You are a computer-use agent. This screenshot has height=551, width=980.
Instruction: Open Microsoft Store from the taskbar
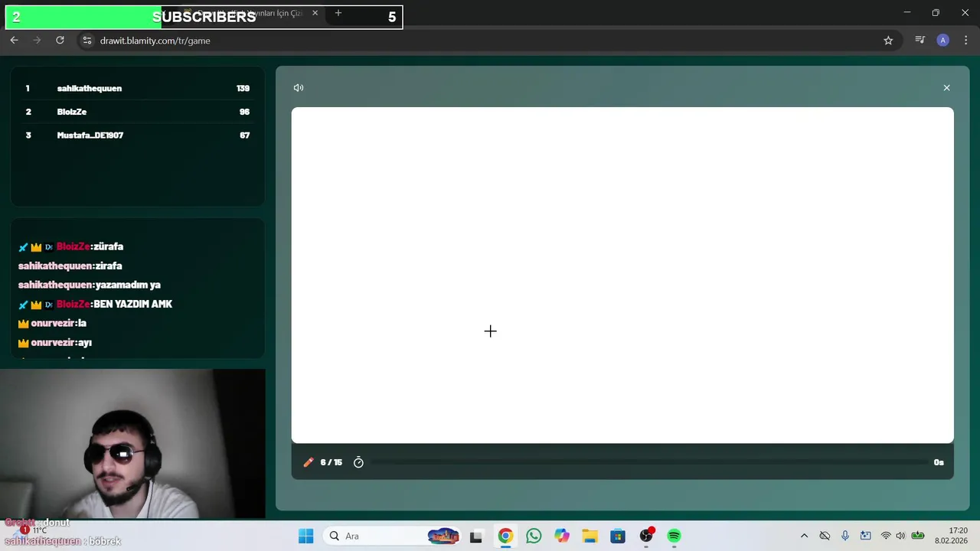tap(618, 536)
